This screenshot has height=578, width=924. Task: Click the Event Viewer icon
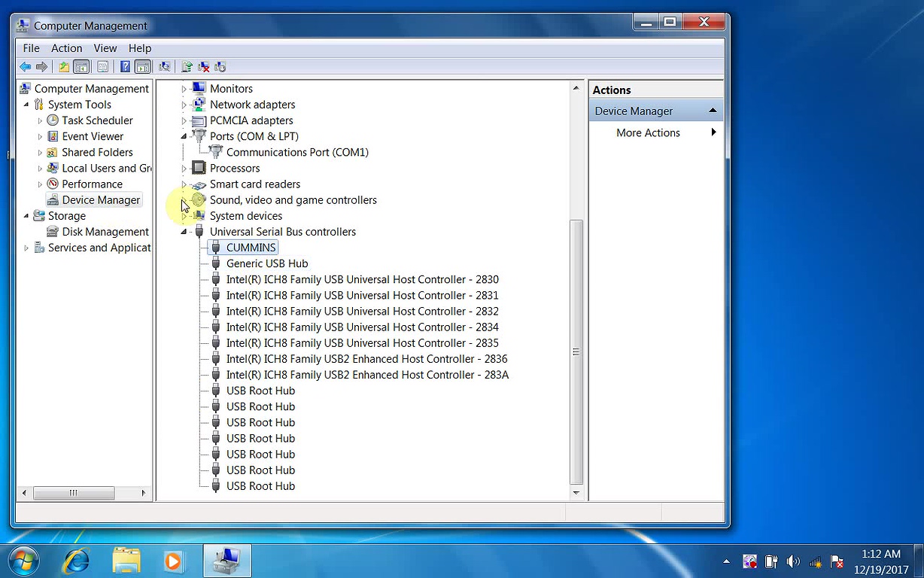[53, 136]
